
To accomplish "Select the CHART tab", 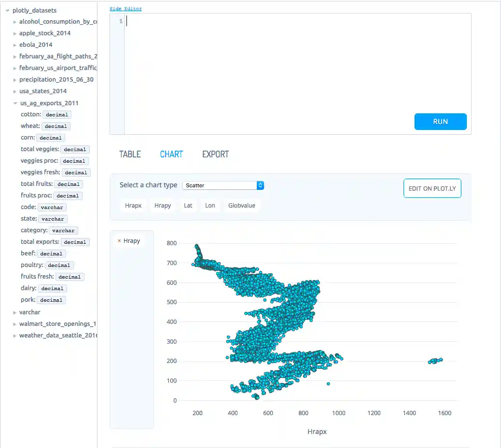I will click(x=171, y=154).
